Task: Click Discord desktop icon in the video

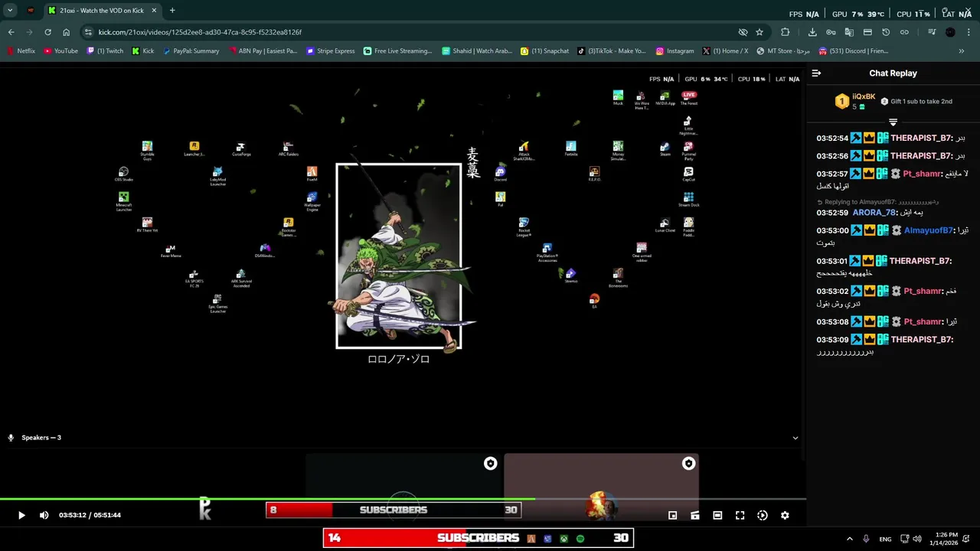Action: pos(500,174)
